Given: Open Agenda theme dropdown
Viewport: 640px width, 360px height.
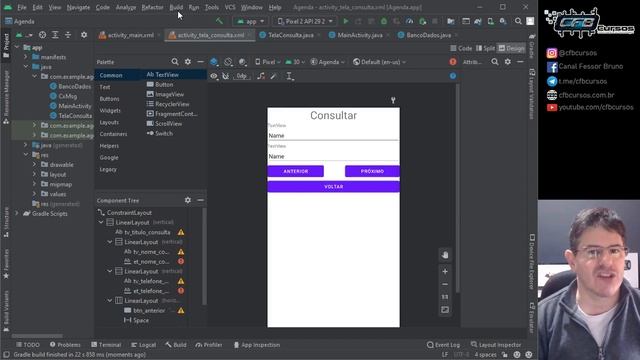Looking at the screenshot, I should pyautogui.click(x=327, y=62).
